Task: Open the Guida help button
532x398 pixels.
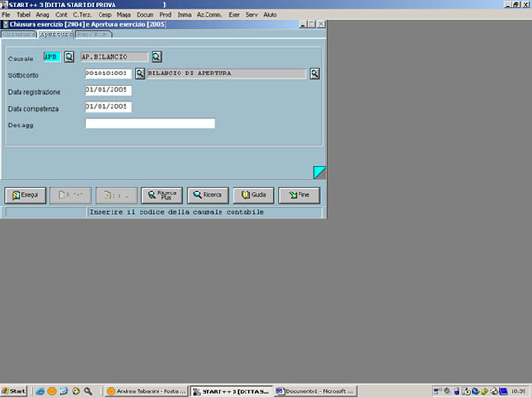Action: click(254, 195)
